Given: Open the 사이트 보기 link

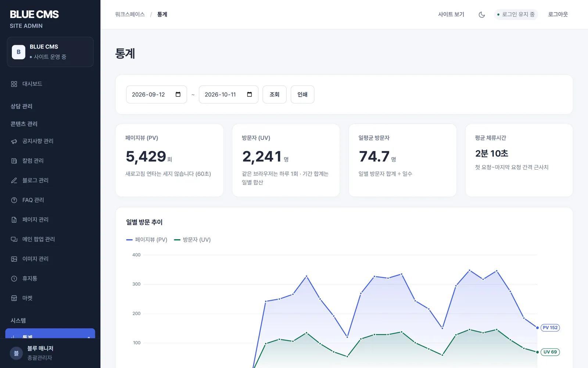Looking at the screenshot, I should click(451, 14).
